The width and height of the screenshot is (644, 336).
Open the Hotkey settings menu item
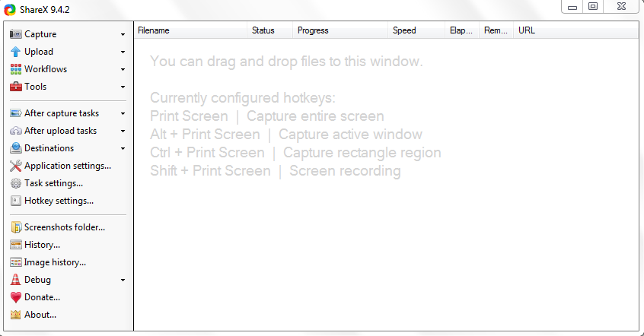click(x=59, y=201)
